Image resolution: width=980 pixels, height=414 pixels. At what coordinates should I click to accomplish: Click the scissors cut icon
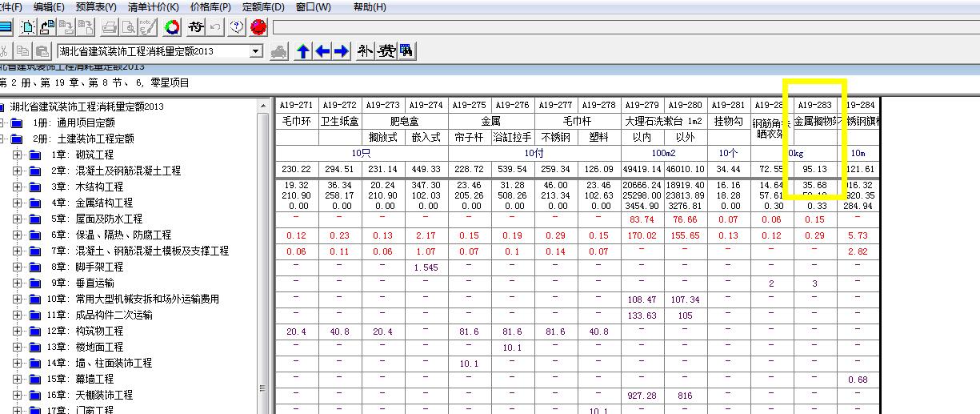click(5, 51)
